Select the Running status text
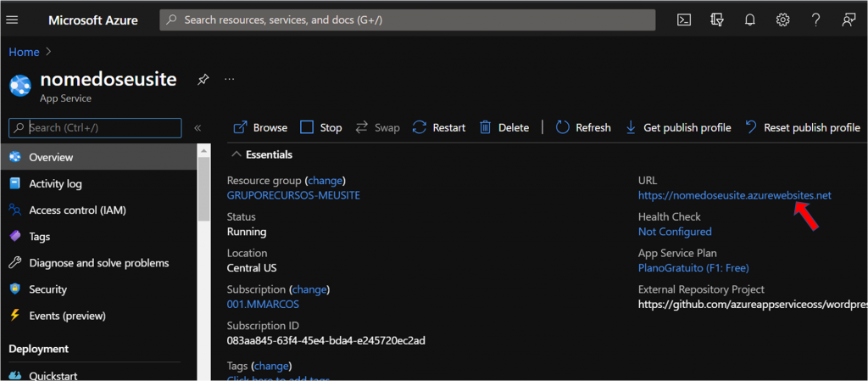This screenshot has width=868, height=381. click(247, 232)
